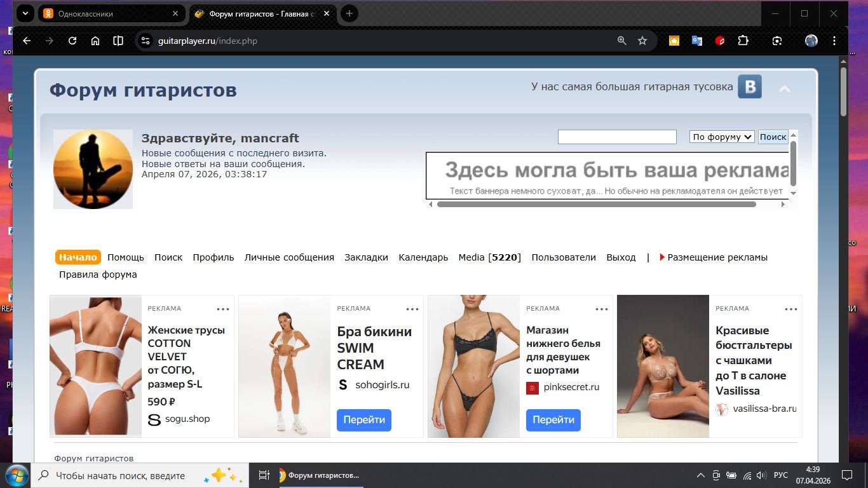Open the Extensions puzzle menu

coord(743,41)
